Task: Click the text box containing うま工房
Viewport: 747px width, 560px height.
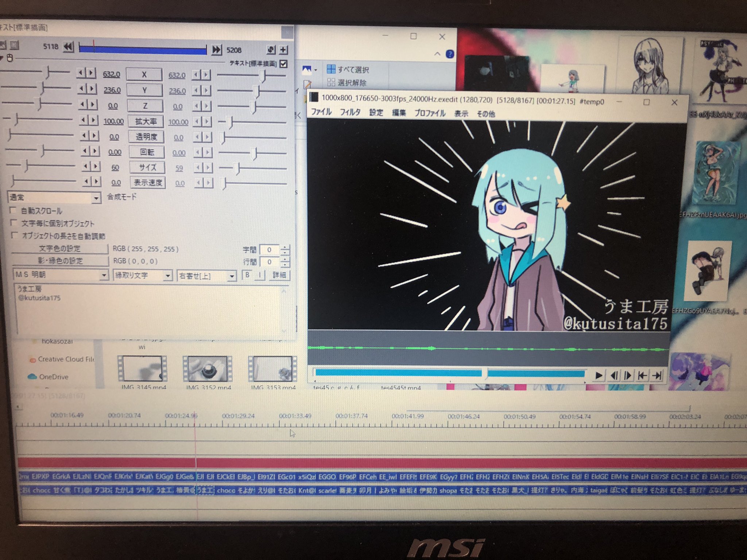Action: [x=150, y=309]
